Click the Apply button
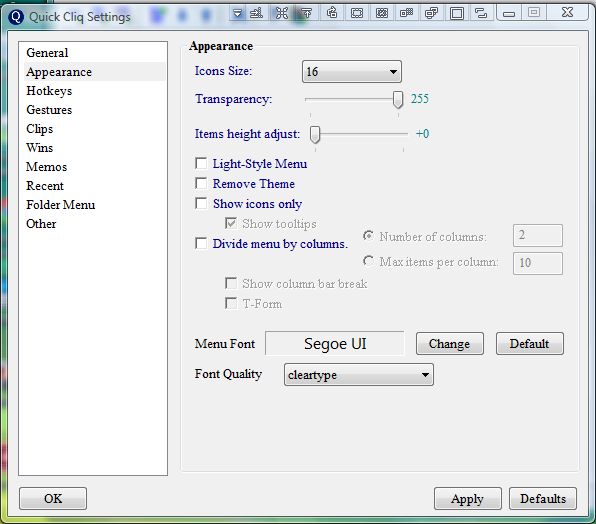The image size is (596, 524). point(468,499)
